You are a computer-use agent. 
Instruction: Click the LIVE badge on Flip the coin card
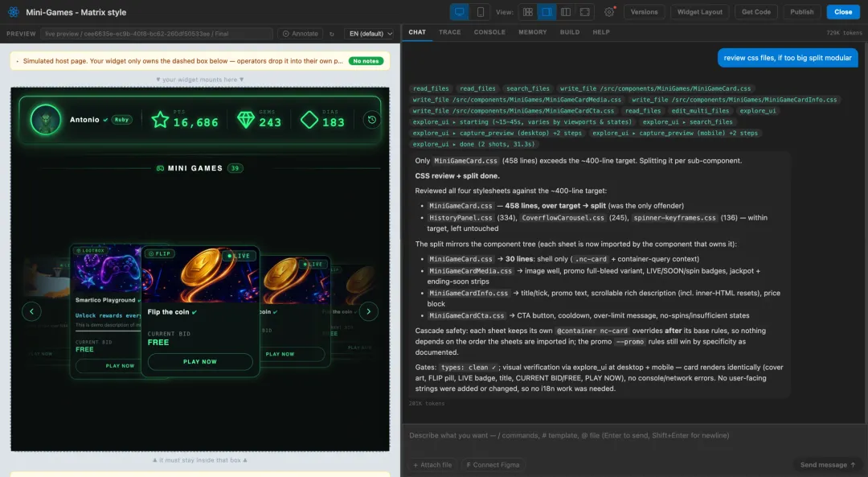tap(239, 256)
